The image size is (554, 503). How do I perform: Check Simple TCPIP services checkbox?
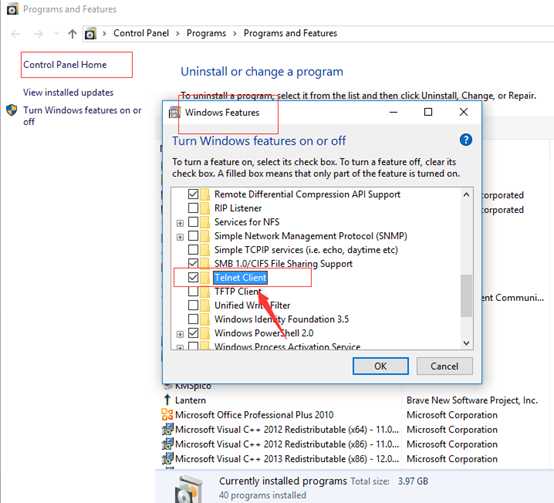[x=193, y=250]
